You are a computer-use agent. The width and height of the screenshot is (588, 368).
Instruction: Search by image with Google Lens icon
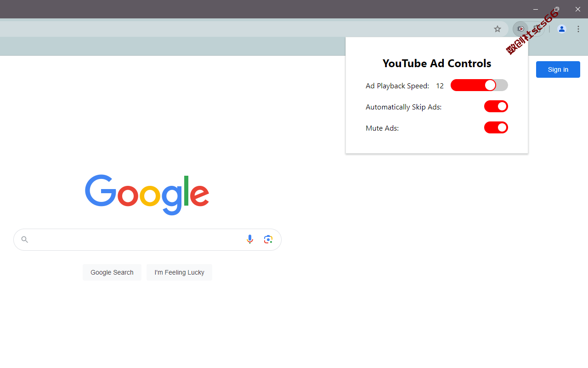pos(268,239)
